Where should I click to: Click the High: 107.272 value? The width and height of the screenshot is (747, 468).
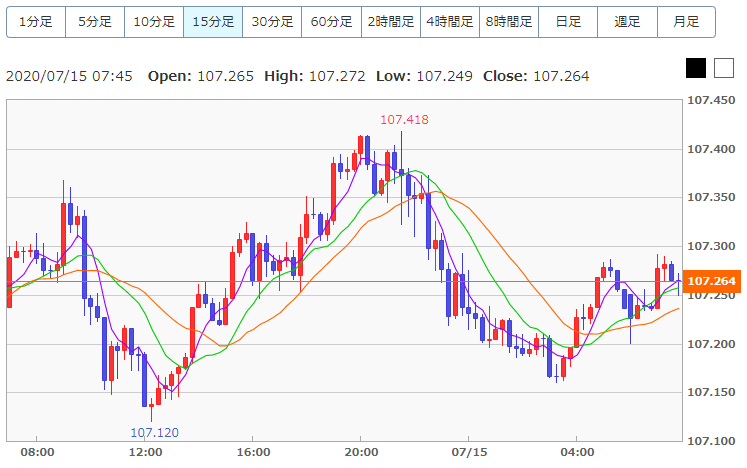314,76
